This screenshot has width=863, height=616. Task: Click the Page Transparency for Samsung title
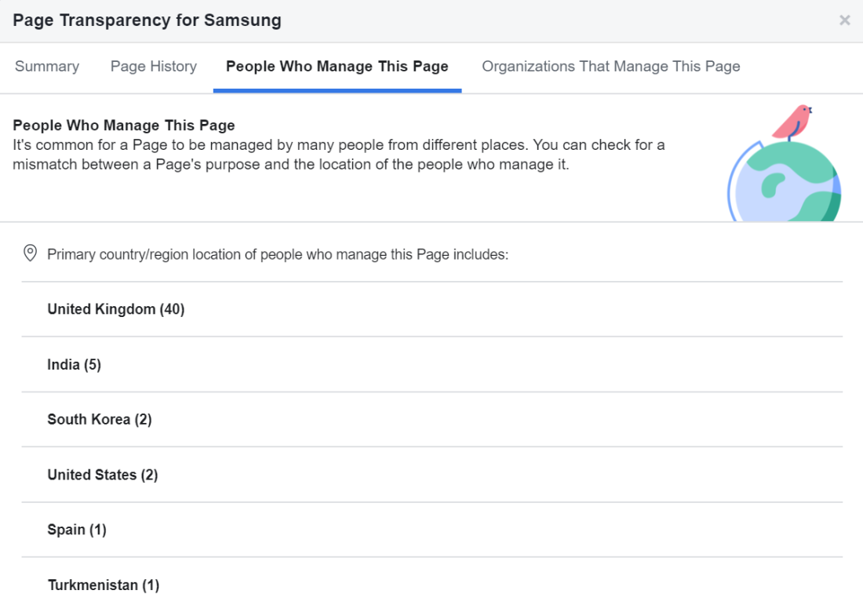147,20
